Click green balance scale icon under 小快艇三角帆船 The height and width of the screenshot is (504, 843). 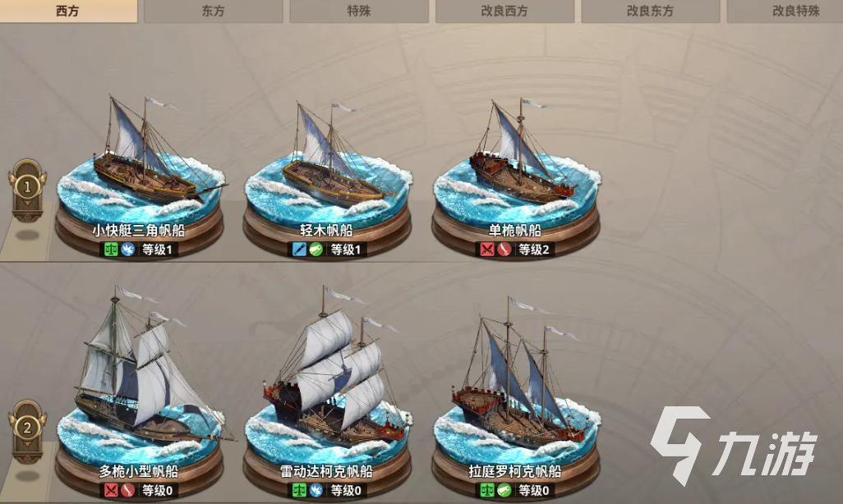[111, 250]
